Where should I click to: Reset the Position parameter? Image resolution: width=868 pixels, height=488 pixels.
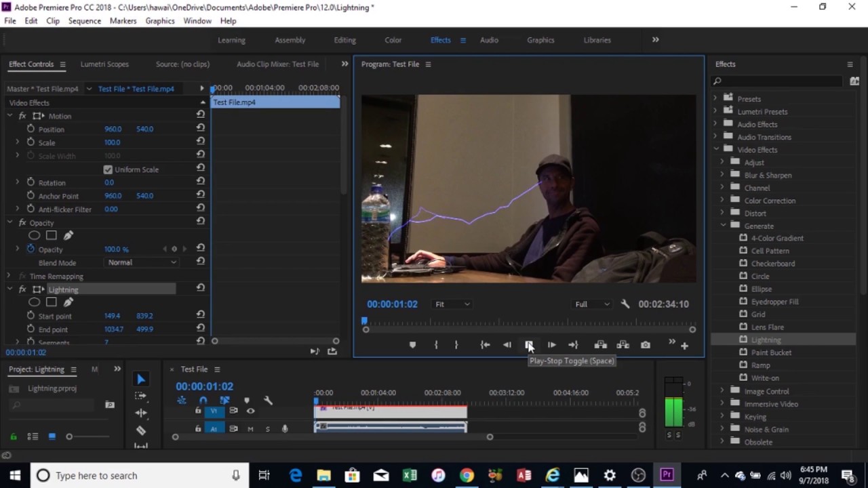200,129
